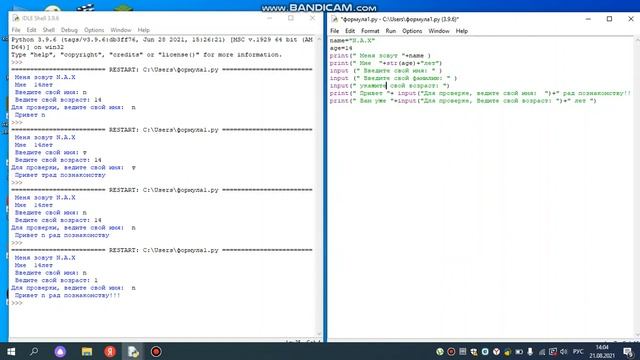Click the 'Type "help", "copyright"' line in shell
640x360 pixels.
click(147, 55)
